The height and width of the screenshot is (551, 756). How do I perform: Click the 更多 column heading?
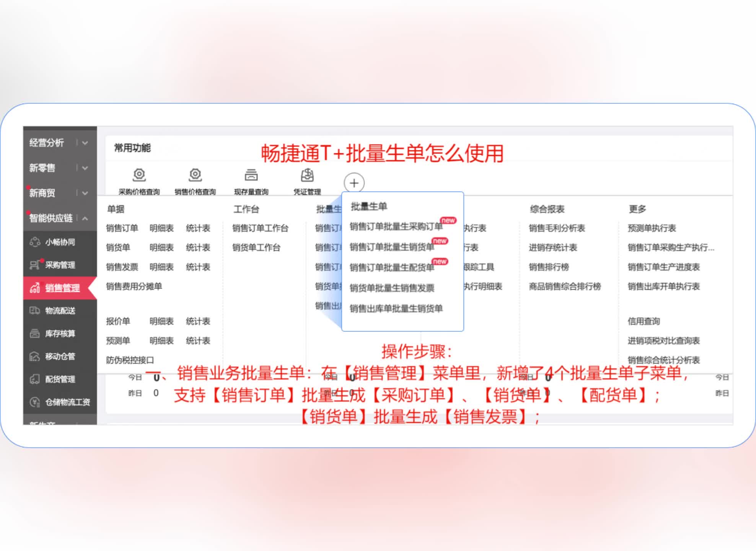tap(637, 209)
